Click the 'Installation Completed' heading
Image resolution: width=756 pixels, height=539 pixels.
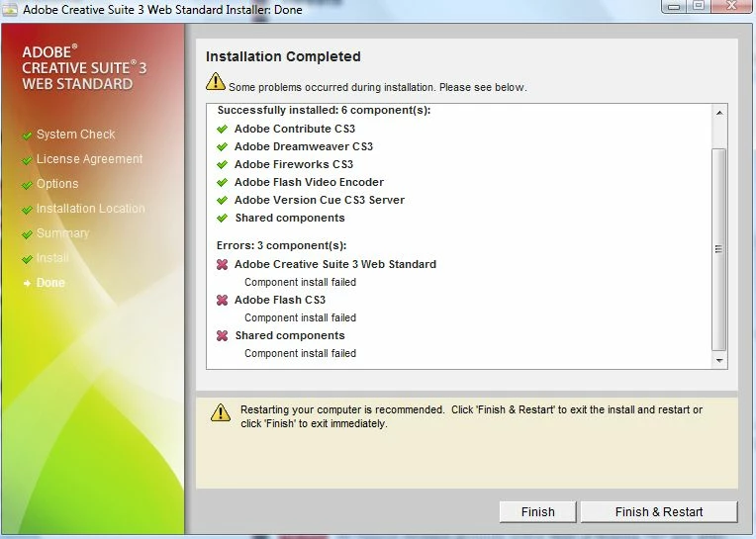pyautogui.click(x=283, y=56)
